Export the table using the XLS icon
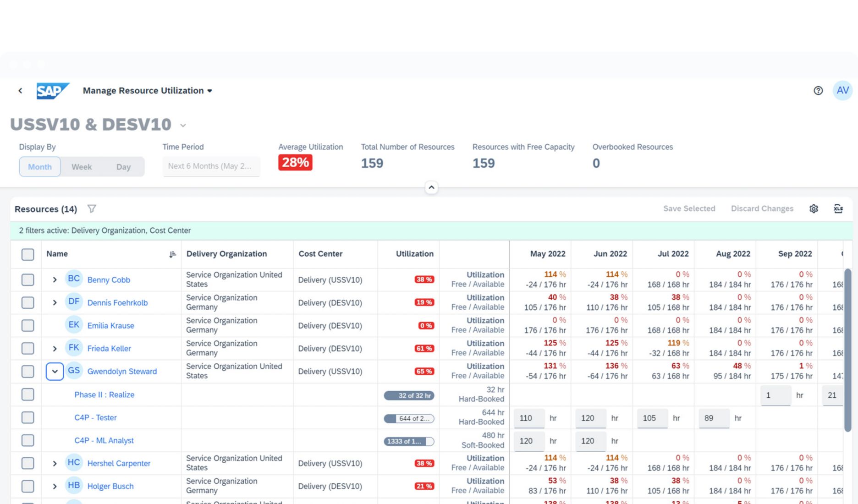 (839, 208)
